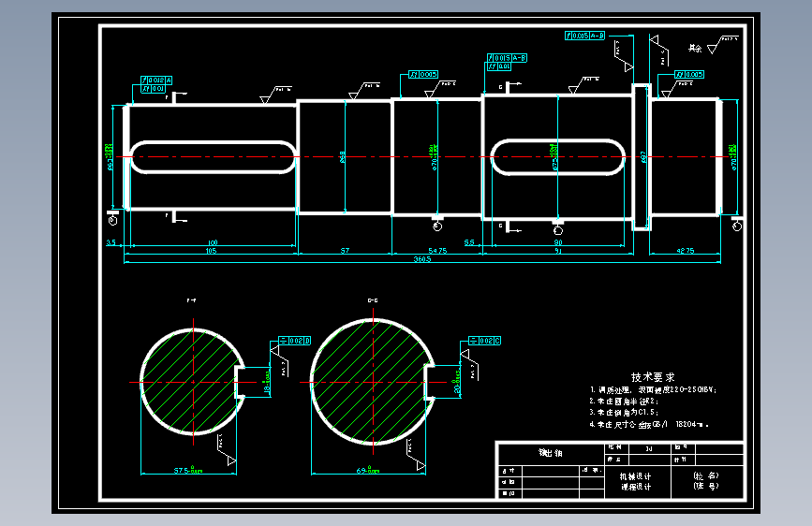
Task: Click the datum symbol at right shaft end
Action: pyautogui.click(x=737, y=223)
